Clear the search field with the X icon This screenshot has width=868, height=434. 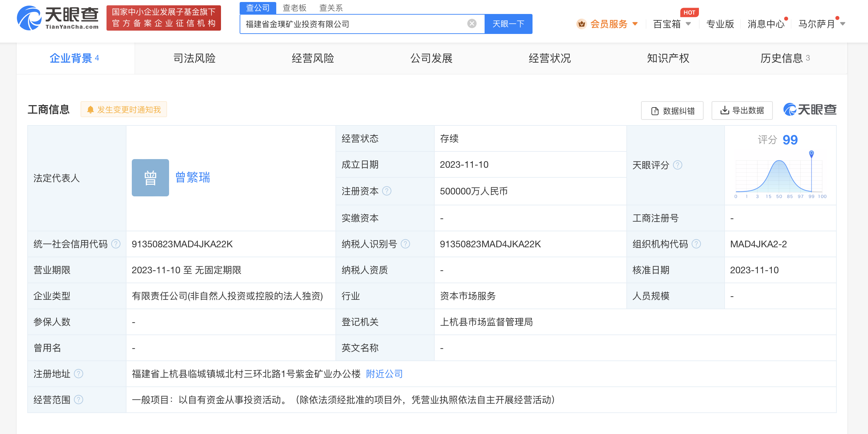click(x=472, y=24)
